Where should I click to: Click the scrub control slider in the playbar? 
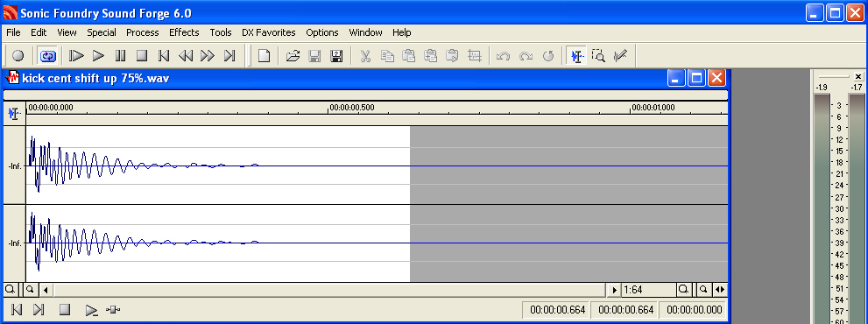pyautogui.click(x=114, y=310)
